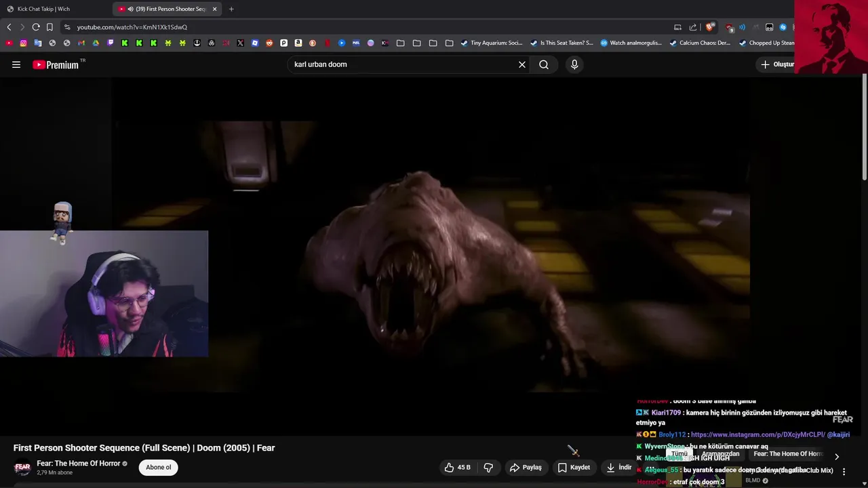Open uBlock extension icon

[x=730, y=27]
